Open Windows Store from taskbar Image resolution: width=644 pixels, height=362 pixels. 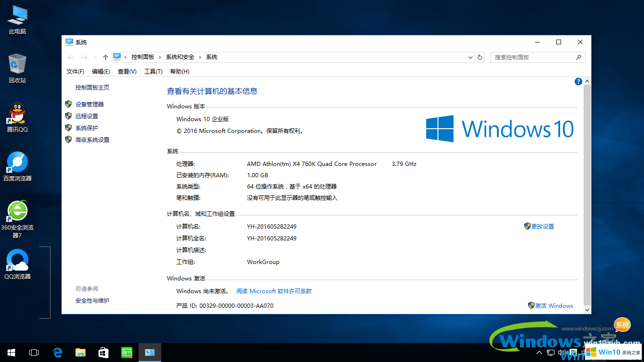pos(104,352)
